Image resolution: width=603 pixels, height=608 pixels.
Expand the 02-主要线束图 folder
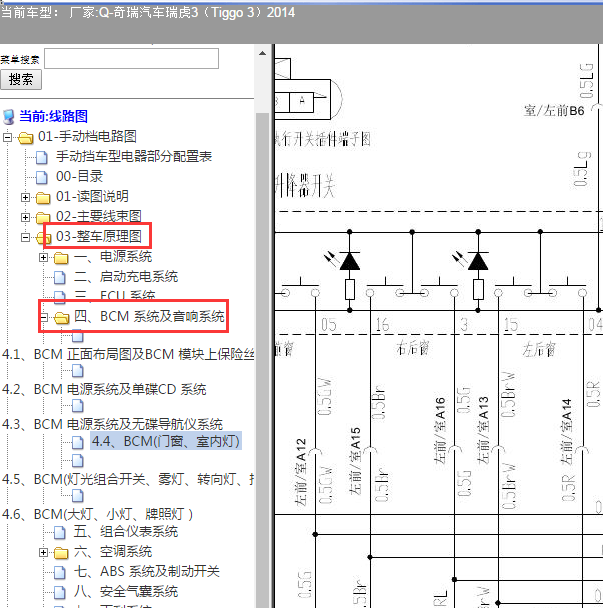click(25, 217)
